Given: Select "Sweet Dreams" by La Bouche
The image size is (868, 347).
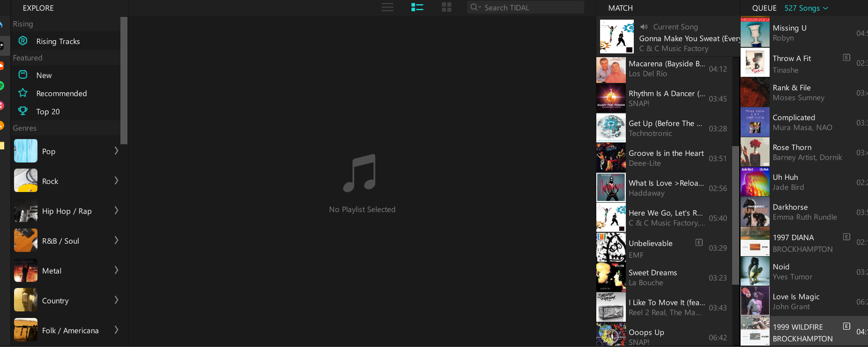Looking at the screenshot, I should pyautogui.click(x=664, y=277).
